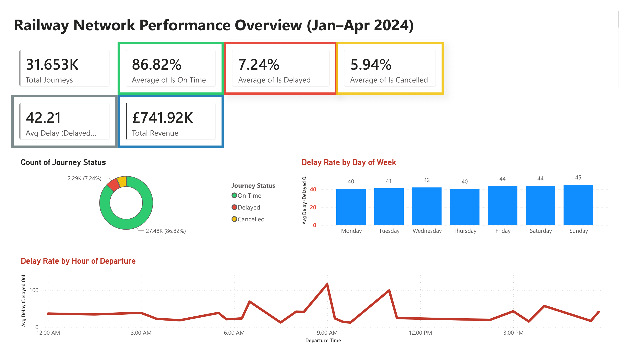Click the Average of Is Delayed card
The width and height of the screenshot is (630, 364).
(281, 68)
